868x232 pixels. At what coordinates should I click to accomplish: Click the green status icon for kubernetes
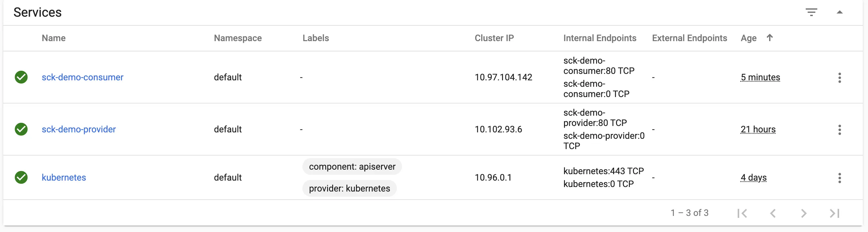pyautogui.click(x=21, y=177)
